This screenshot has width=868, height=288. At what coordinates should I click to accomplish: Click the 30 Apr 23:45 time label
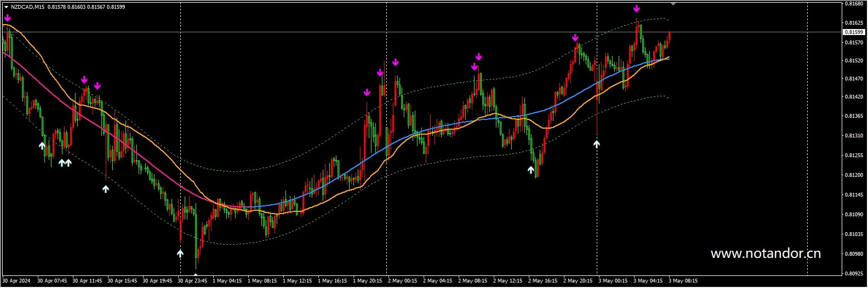192,281
